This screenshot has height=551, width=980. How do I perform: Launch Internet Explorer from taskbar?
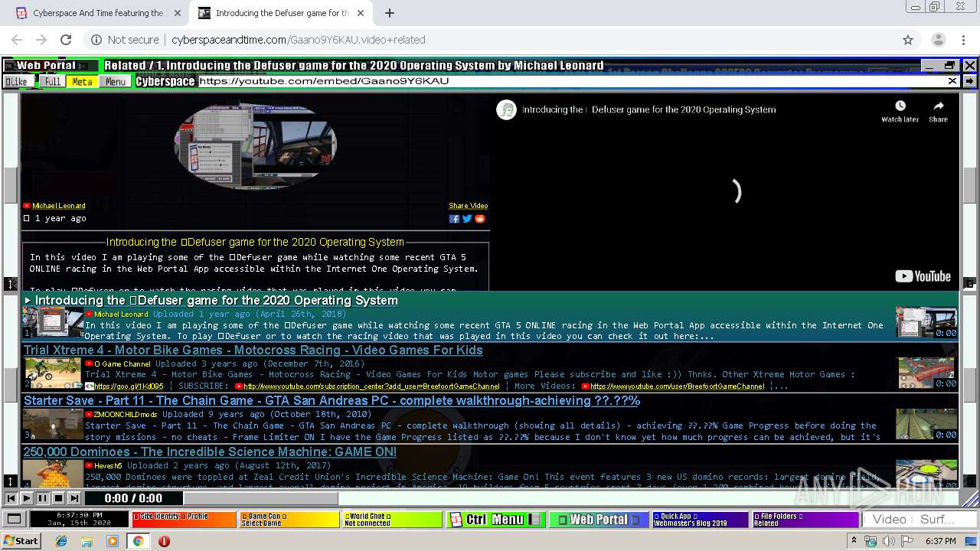62,541
